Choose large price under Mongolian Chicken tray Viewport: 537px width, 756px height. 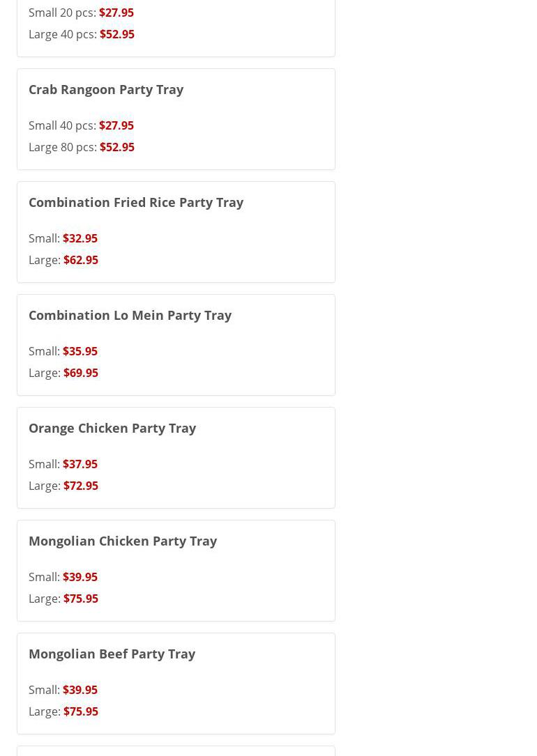[x=81, y=599]
